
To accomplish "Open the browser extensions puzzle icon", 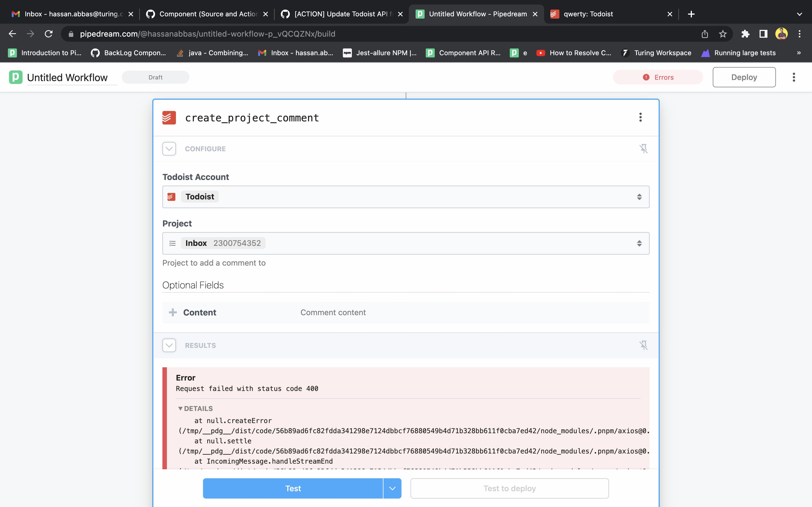I will [x=745, y=34].
